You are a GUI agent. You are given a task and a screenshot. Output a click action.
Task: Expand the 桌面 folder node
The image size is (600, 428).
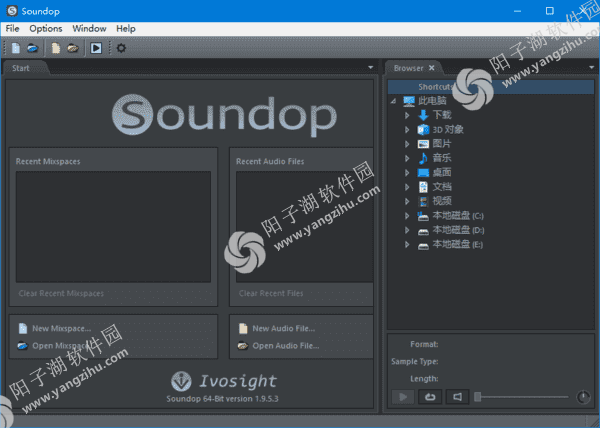407,173
